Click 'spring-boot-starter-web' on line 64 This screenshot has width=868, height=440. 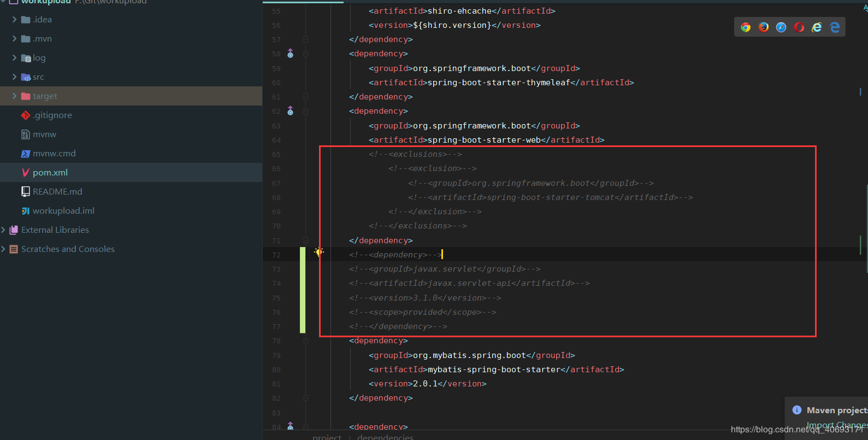click(484, 140)
